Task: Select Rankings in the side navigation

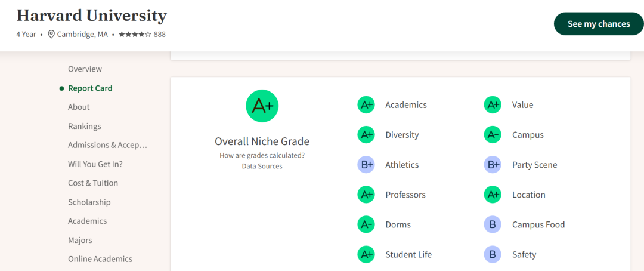Action: tap(84, 127)
